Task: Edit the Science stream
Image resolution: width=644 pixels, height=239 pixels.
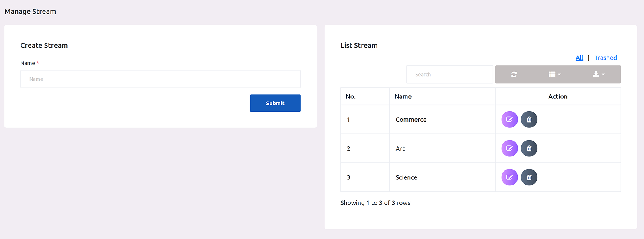Action: click(x=509, y=177)
